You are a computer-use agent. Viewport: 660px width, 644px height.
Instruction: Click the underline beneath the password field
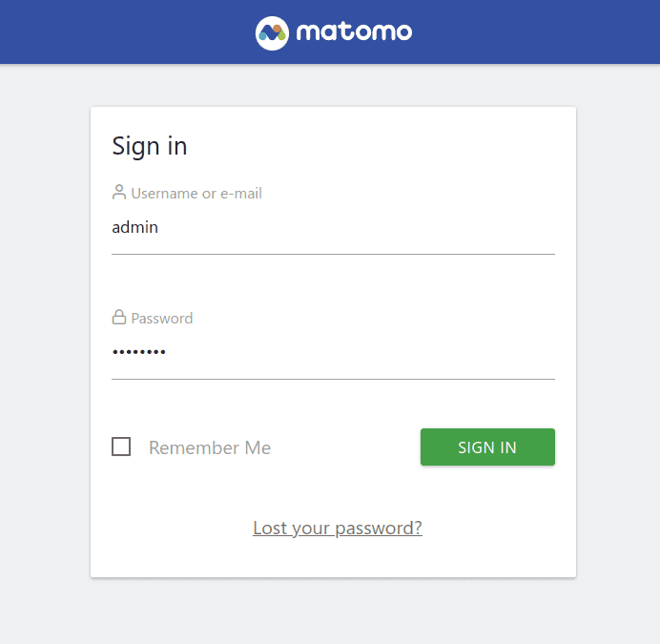[333, 379]
